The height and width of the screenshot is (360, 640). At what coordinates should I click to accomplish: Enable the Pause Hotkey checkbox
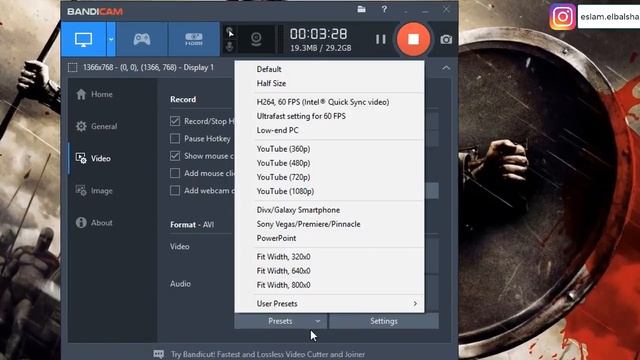pos(175,138)
